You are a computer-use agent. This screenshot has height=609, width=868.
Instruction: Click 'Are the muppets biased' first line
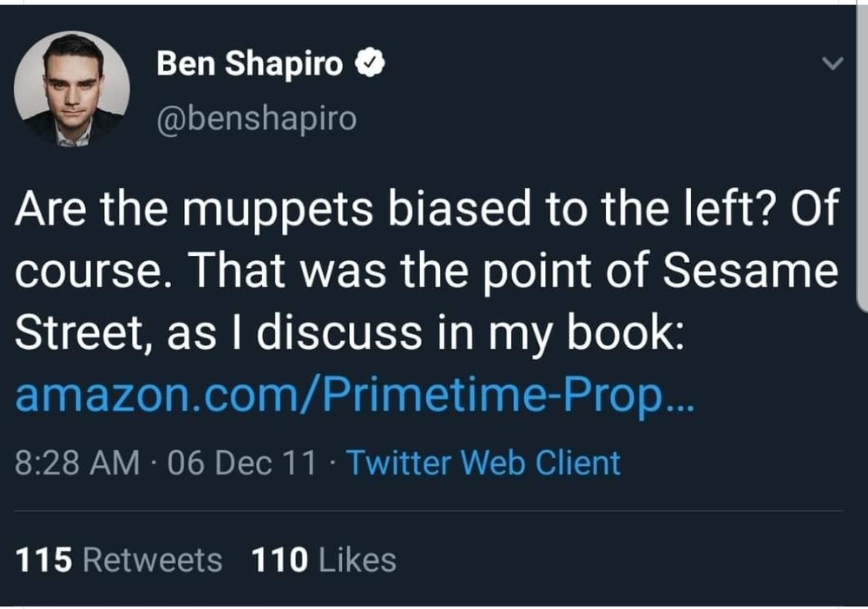click(427, 208)
